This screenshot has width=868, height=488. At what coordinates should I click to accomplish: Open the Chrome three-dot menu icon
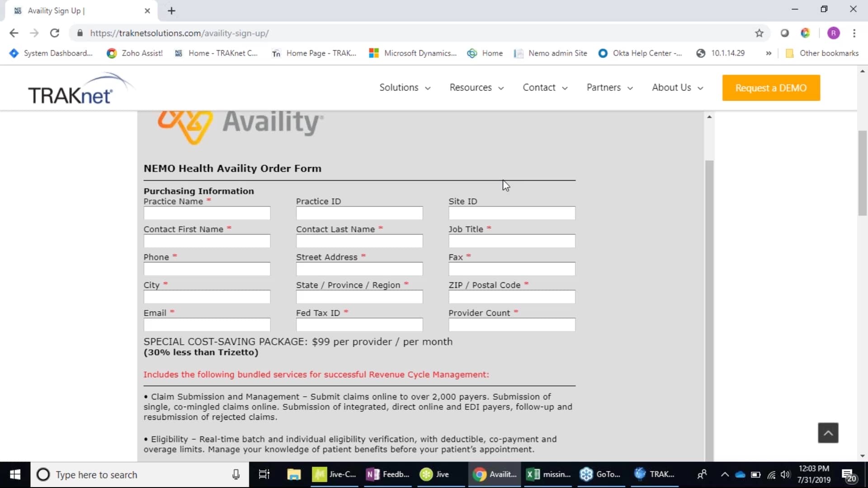854,33
